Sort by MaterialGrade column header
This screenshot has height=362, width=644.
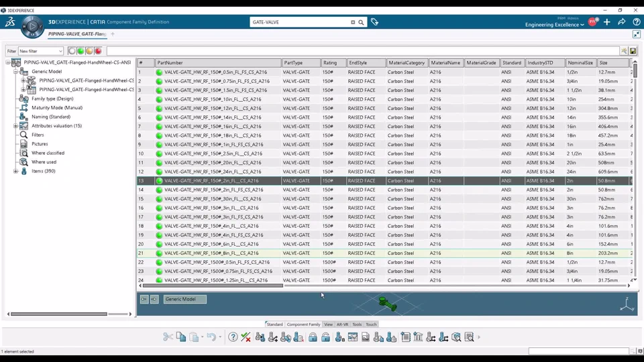tap(482, 63)
